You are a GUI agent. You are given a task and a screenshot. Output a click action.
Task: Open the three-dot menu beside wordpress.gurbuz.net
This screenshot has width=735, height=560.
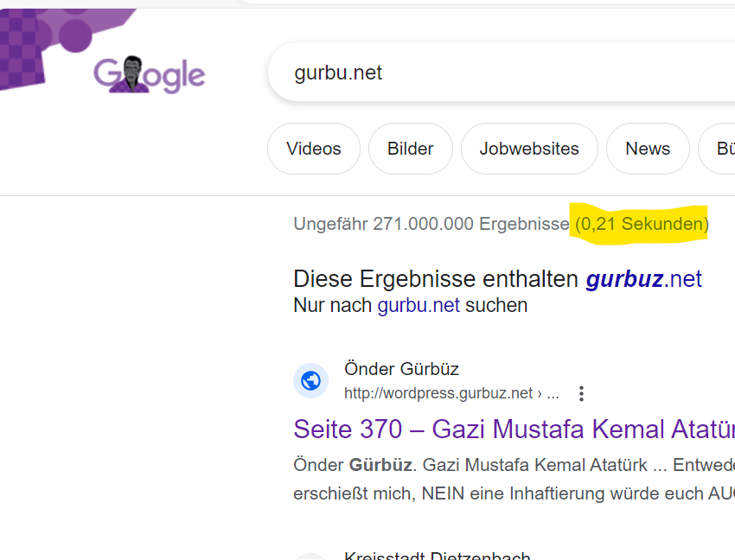[581, 393]
